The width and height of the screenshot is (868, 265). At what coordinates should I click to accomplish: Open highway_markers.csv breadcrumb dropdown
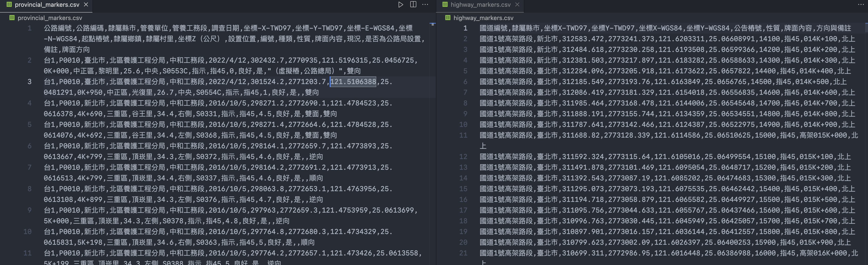[x=483, y=18]
